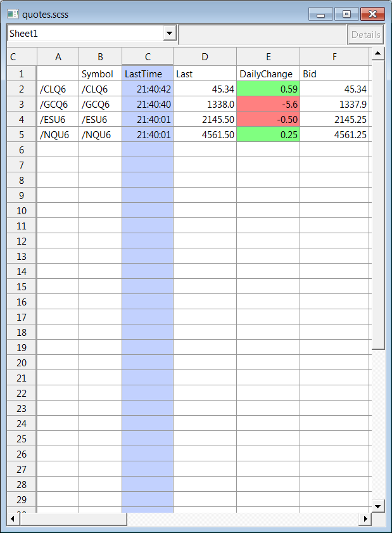This screenshot has width=392, height=533.
Task: Click the Bid header cell in row 1
Action: (x=334, y=74)
